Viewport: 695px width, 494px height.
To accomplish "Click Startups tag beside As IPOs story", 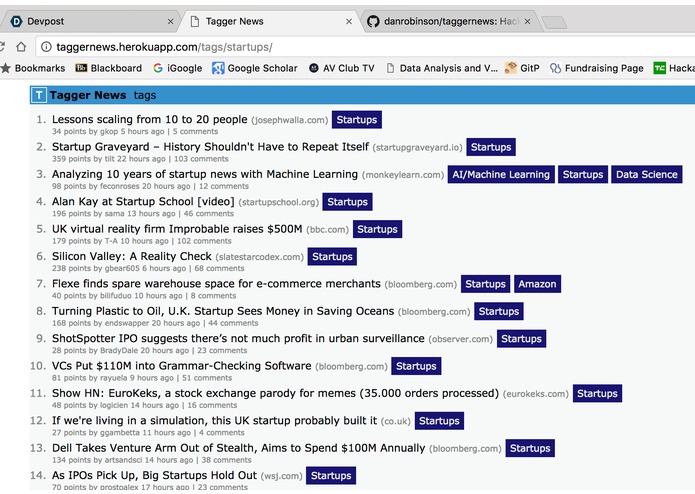I will click(331, 476).
